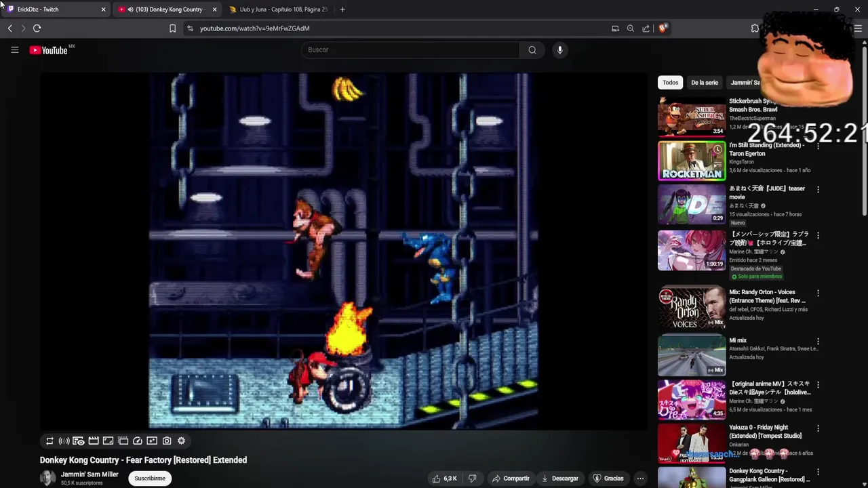Reload the page

(37, 28)
